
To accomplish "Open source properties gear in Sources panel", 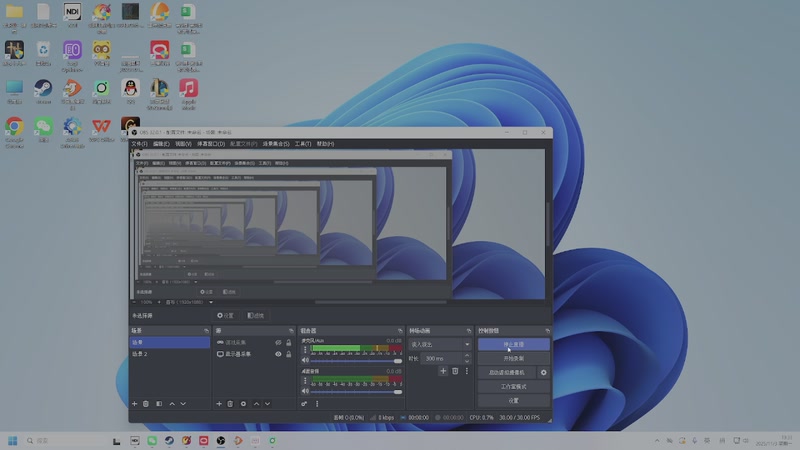I will point(243,404).
